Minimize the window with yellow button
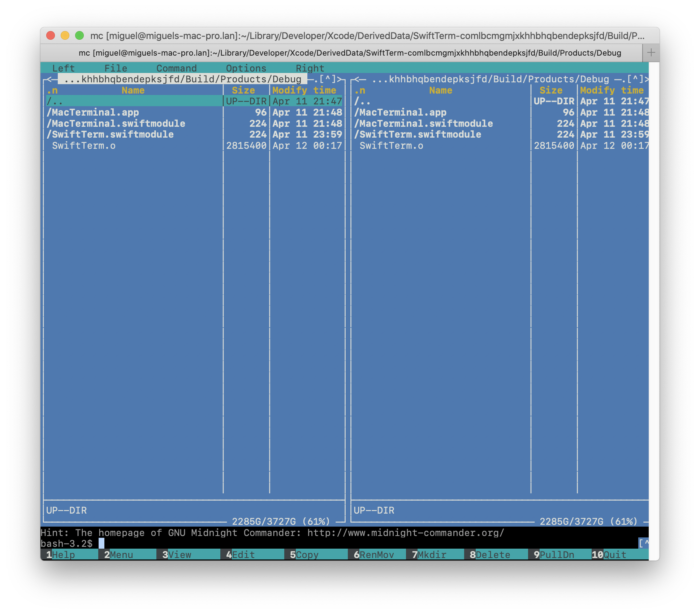 point(65,35)
